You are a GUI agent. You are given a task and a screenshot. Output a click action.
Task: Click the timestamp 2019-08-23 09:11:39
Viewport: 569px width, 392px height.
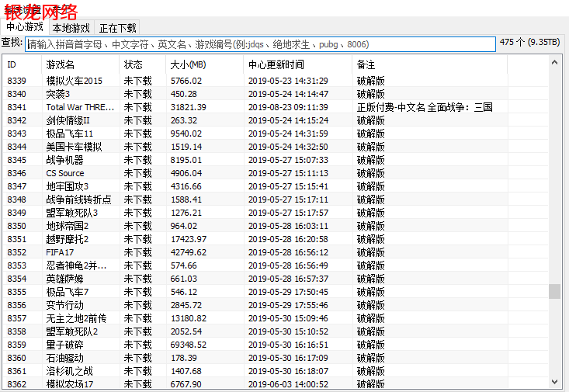(x=288, y=107)
